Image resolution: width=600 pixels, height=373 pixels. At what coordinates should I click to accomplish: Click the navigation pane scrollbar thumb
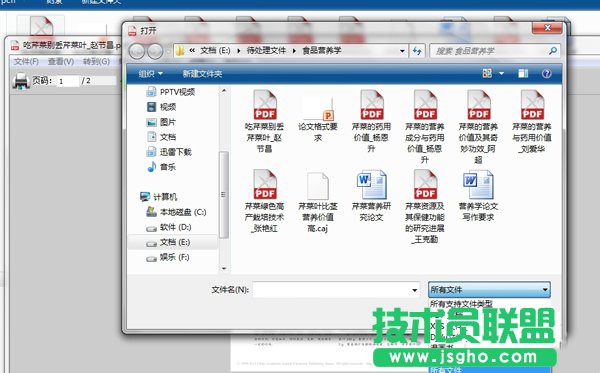click(x=224, y=195)
